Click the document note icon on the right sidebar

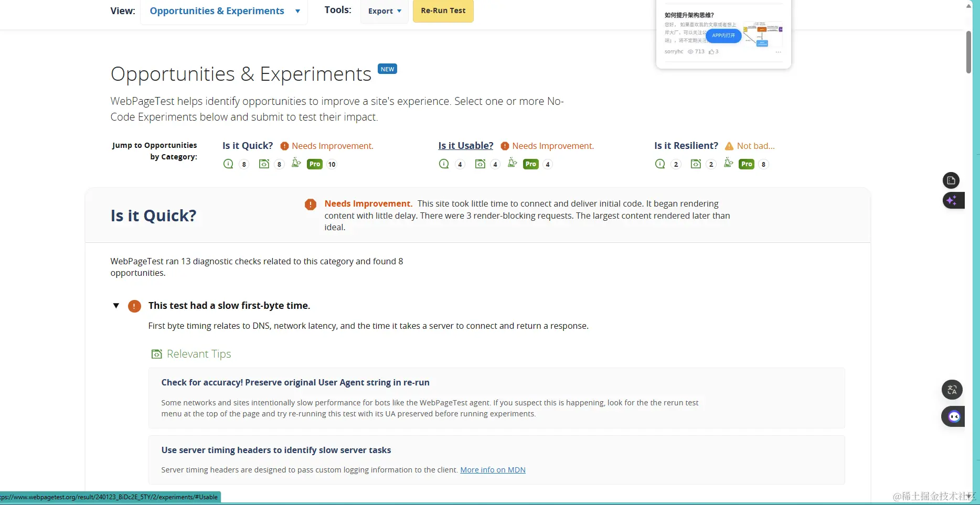tap(951, 180)
